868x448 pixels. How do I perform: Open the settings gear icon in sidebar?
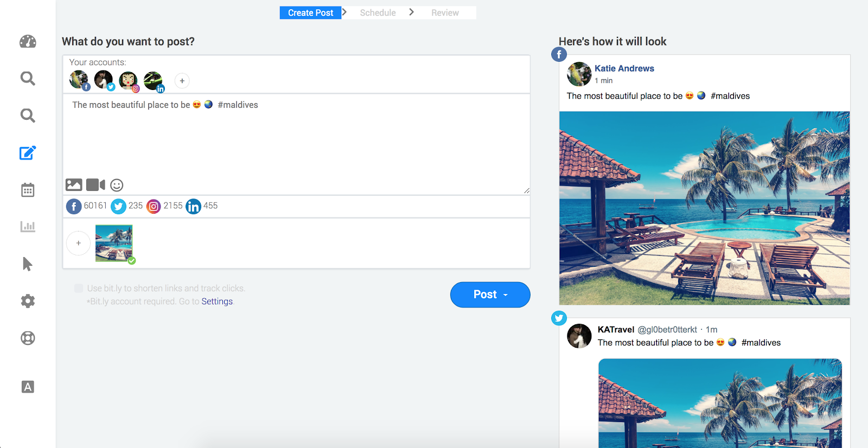(28, 301)
